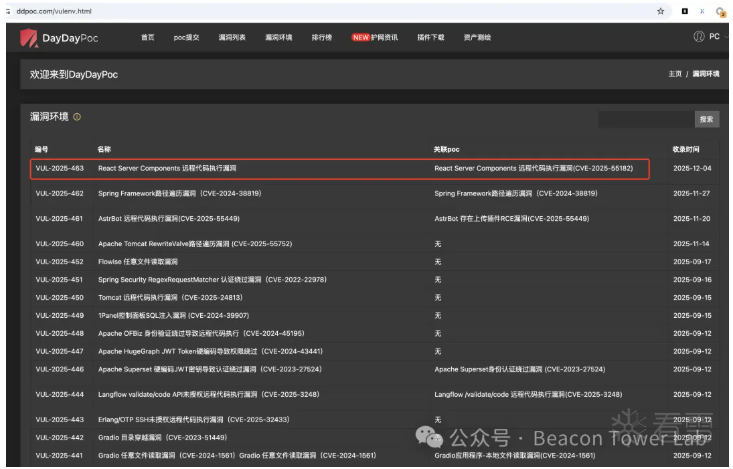Click the 漏洞环境 breadcrumb link

[x=706, y=74]
